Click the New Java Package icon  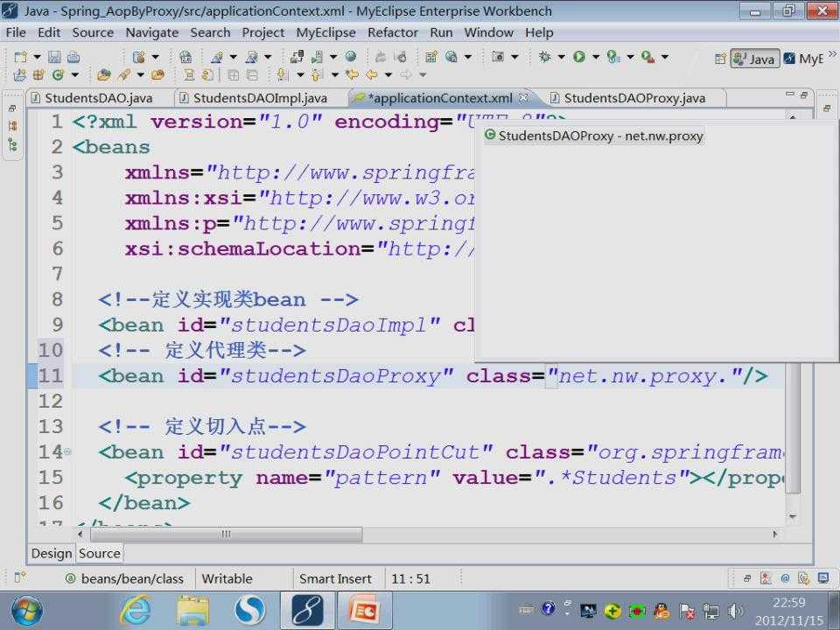38,74
